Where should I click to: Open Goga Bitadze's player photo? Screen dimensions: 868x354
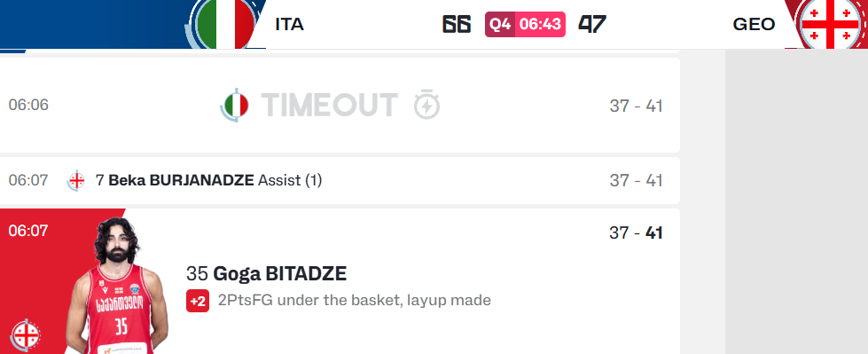[x=116, y=286]
